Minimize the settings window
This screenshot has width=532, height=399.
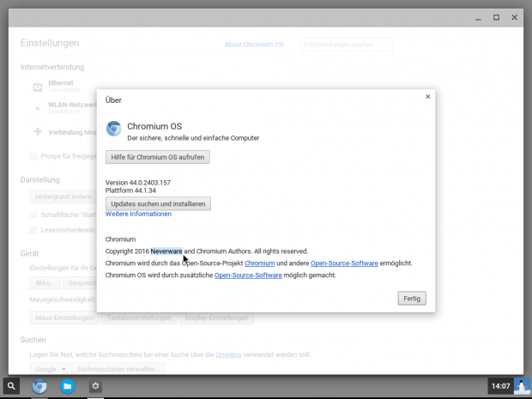pyautogui.click(x=478, y=18)
